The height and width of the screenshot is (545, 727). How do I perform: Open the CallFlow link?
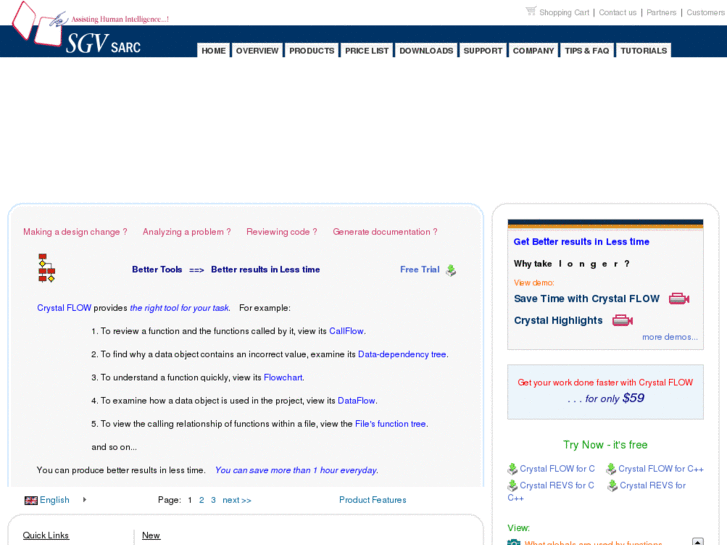[346, 331]
